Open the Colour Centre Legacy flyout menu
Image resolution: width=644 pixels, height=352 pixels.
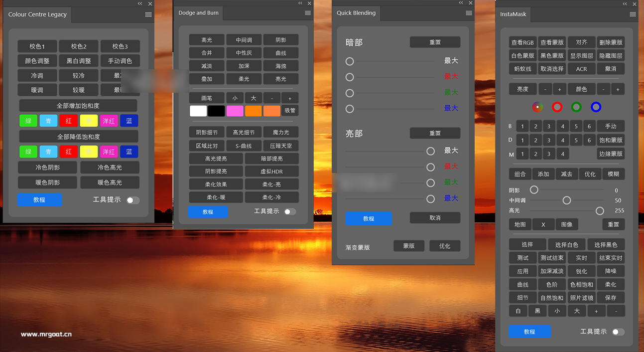(148, 14)
